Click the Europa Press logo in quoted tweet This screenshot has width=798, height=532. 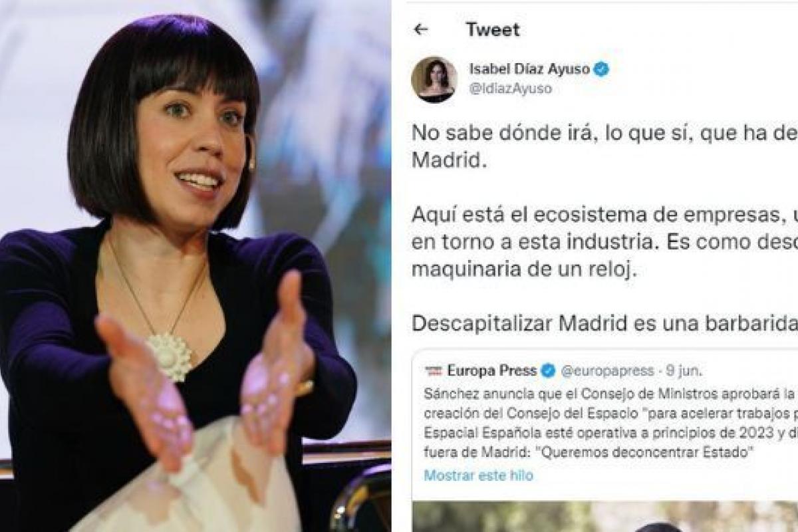click(x=432, y=370)
